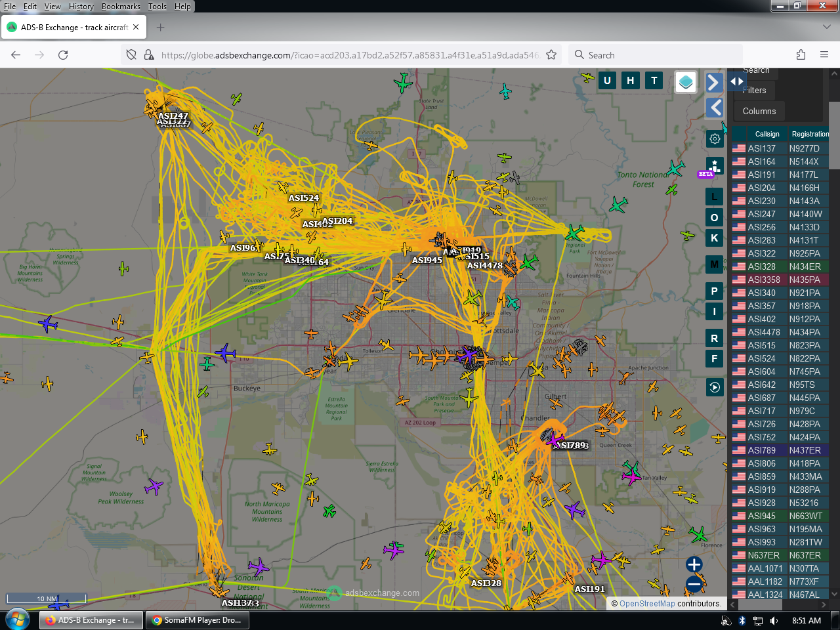The image size is (840, 630).
Task: Open the History menu
Action: (x=81, y=7)
